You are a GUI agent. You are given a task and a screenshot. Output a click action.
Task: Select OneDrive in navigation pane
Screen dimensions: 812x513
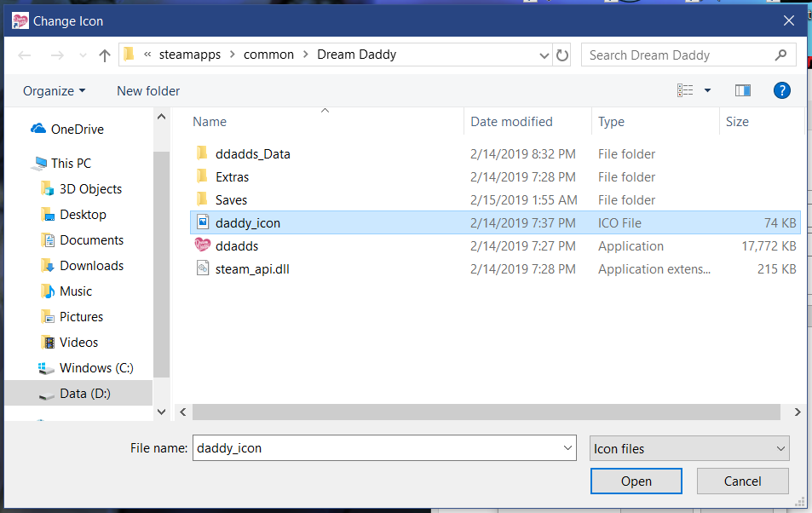point(78,130)
